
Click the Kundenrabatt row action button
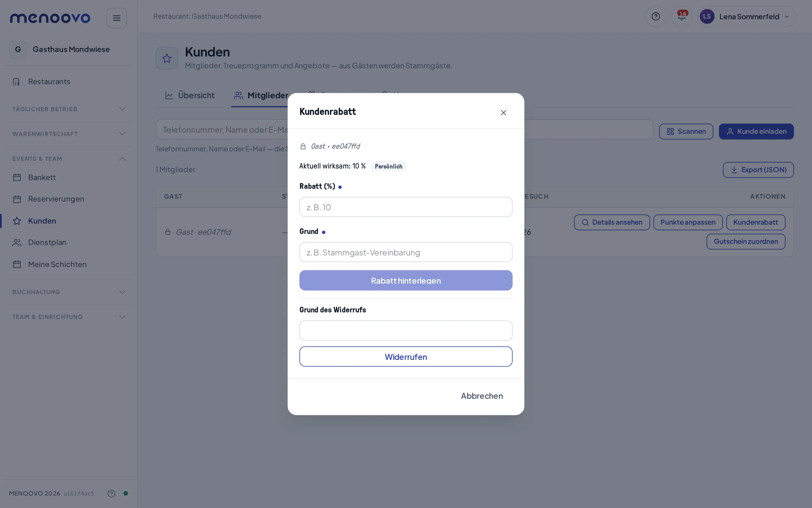tap(755, 222)
